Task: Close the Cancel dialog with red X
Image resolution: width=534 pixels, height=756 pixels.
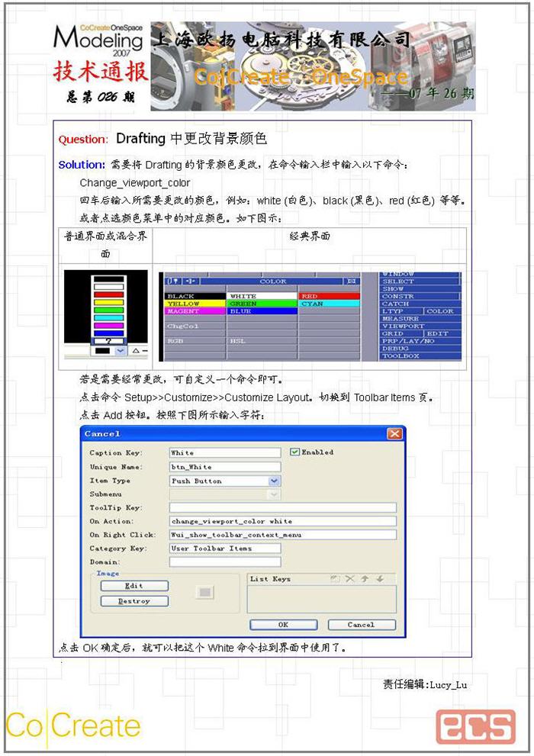Action: (394, 434)
